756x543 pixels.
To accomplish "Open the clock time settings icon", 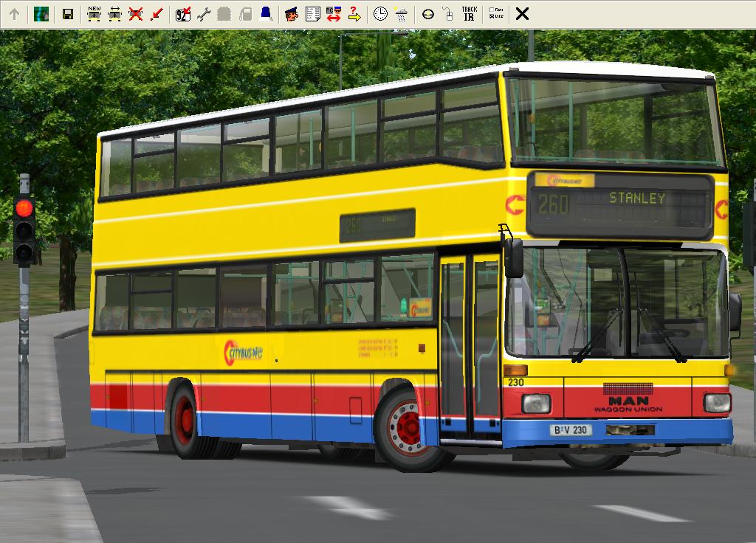I will click(380, 14).
